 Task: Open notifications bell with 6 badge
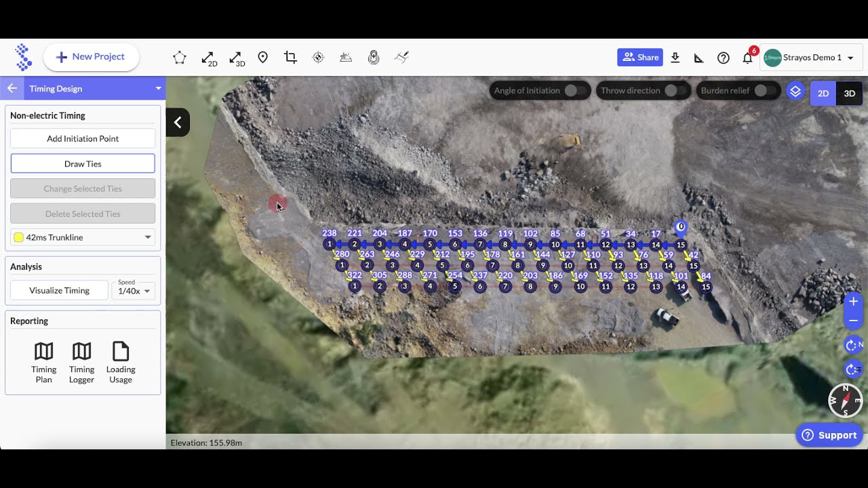tap(748, 57)
